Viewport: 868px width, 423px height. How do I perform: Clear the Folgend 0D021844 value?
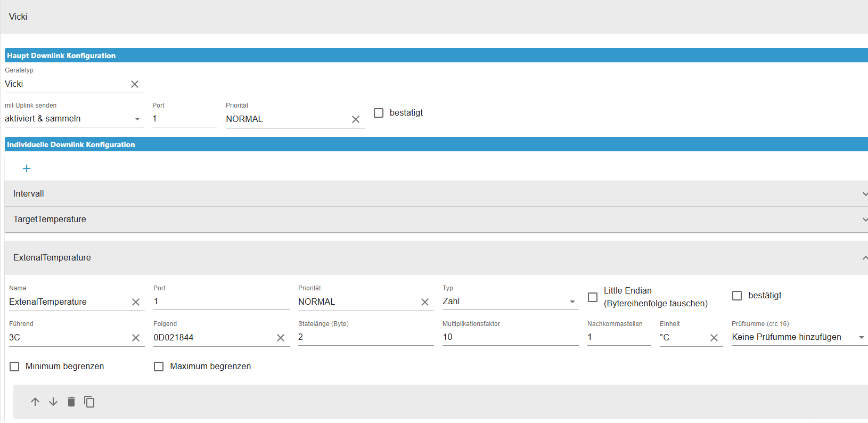click(281, 338)
